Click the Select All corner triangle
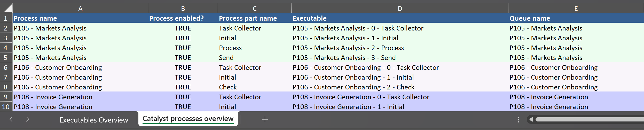644x130 pixels. (x=7, y=9)
